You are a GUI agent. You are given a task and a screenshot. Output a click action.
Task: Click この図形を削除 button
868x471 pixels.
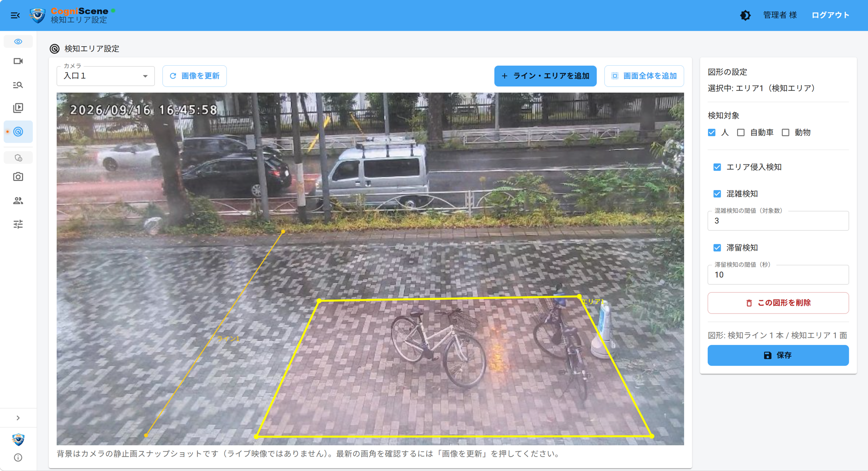[x=778, y=303]
